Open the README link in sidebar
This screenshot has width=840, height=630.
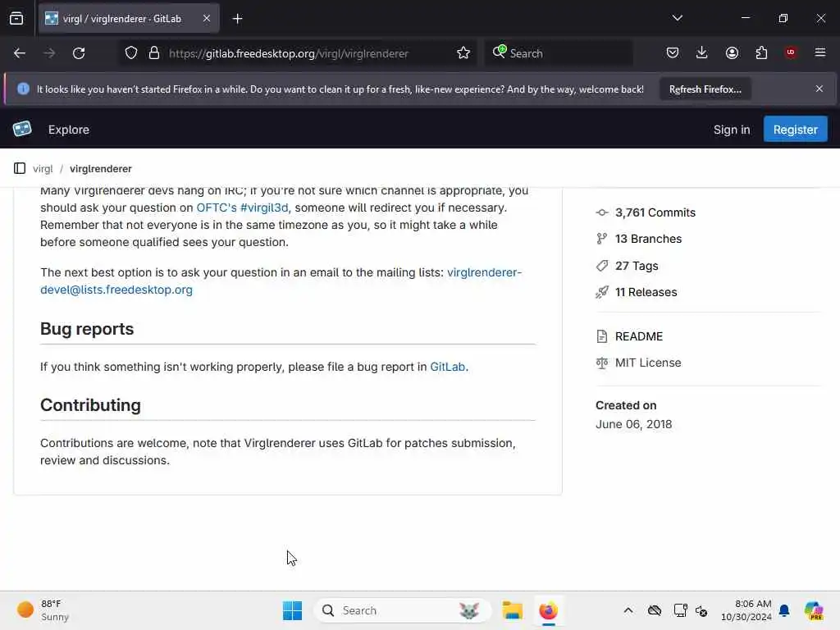[638, 336]
